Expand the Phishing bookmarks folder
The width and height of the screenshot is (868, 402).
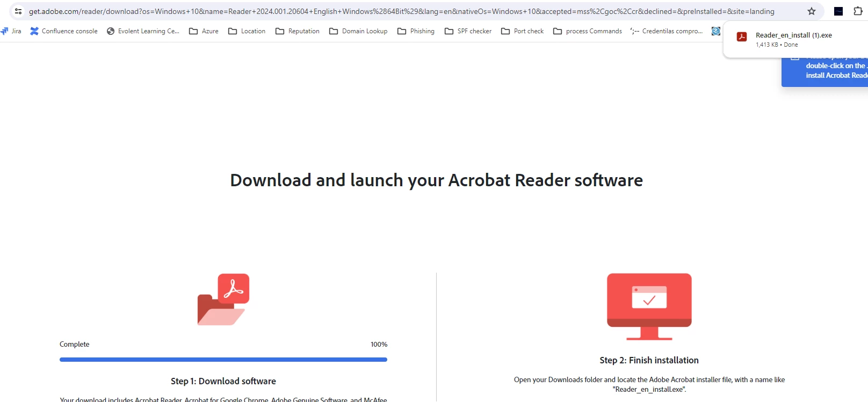pos(416,31)
